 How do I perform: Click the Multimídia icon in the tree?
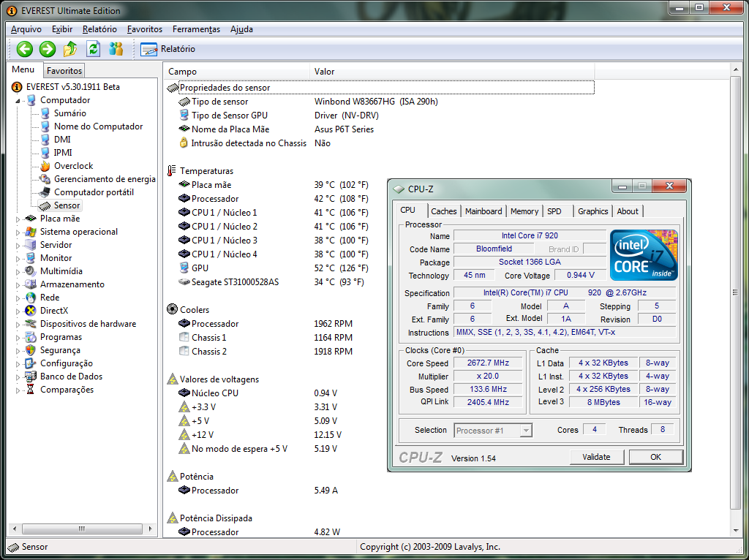31,271
